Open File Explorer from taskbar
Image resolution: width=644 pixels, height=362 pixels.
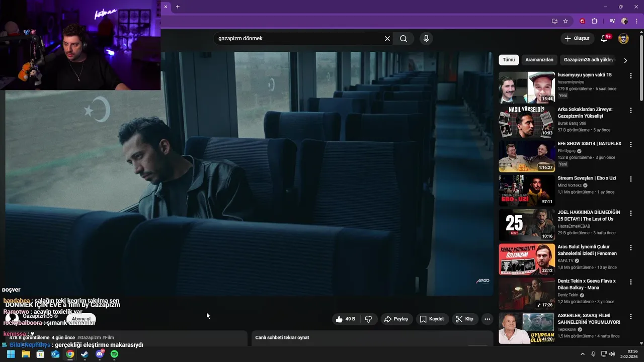[25, 354]
